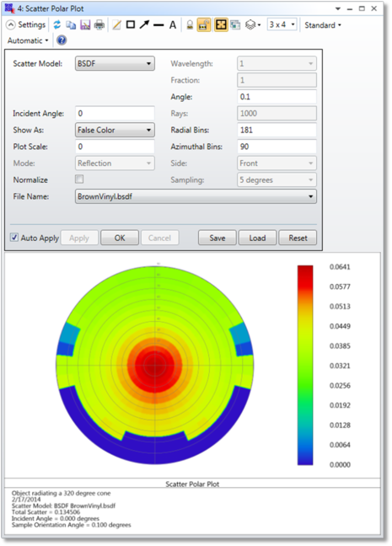Toggle the Auto Apply checkbox

(x=14, y=238)
